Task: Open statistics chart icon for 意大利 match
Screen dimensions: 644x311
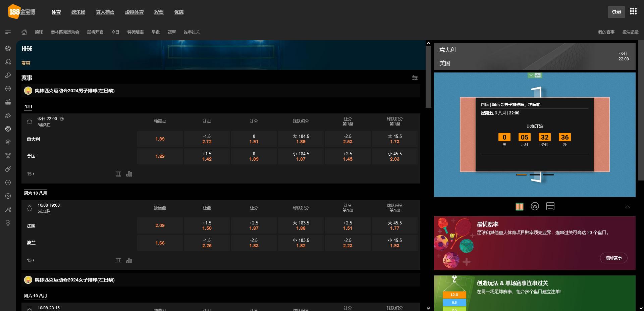Action: pyautogui.click(x=129, y=174)
